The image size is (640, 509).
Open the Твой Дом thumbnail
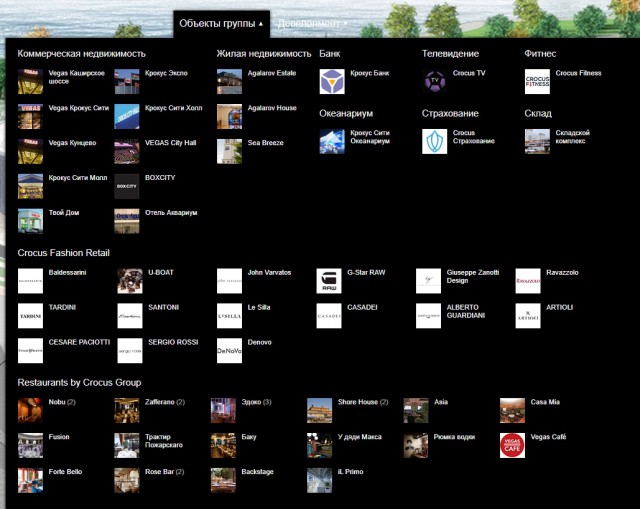pos(30,221)
